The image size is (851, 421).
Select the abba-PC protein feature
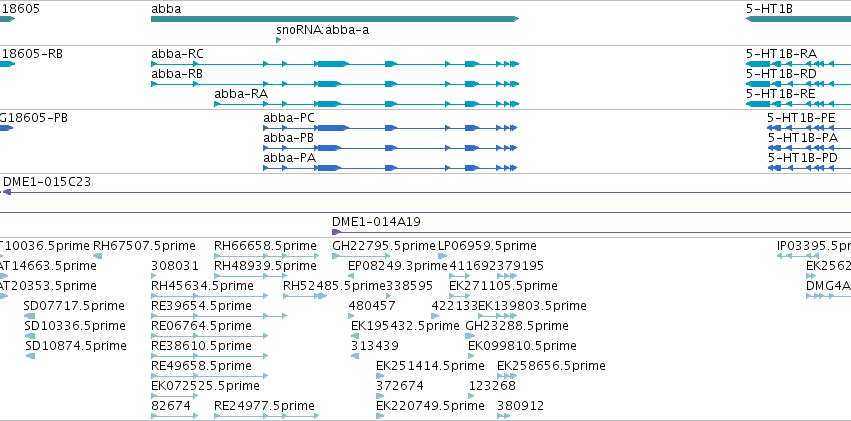pos(390,128)
